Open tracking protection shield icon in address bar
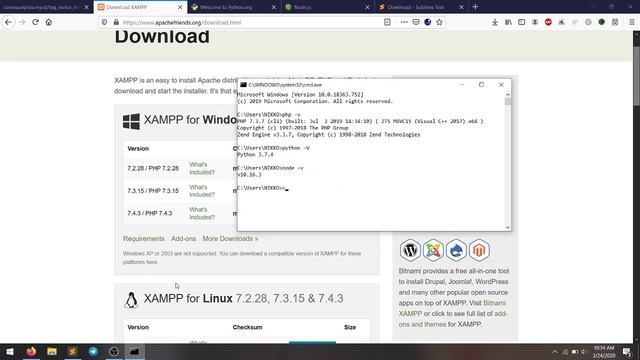 [104, 22]
